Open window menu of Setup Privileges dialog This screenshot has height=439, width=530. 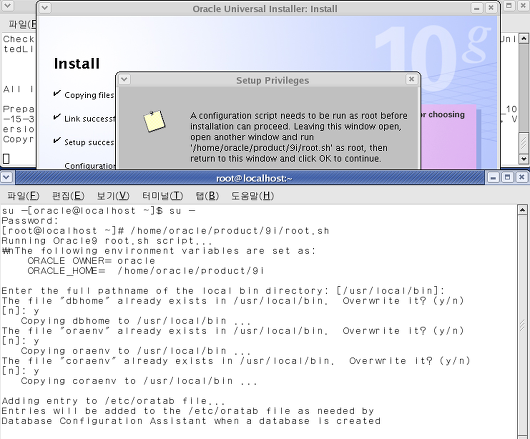124,79
